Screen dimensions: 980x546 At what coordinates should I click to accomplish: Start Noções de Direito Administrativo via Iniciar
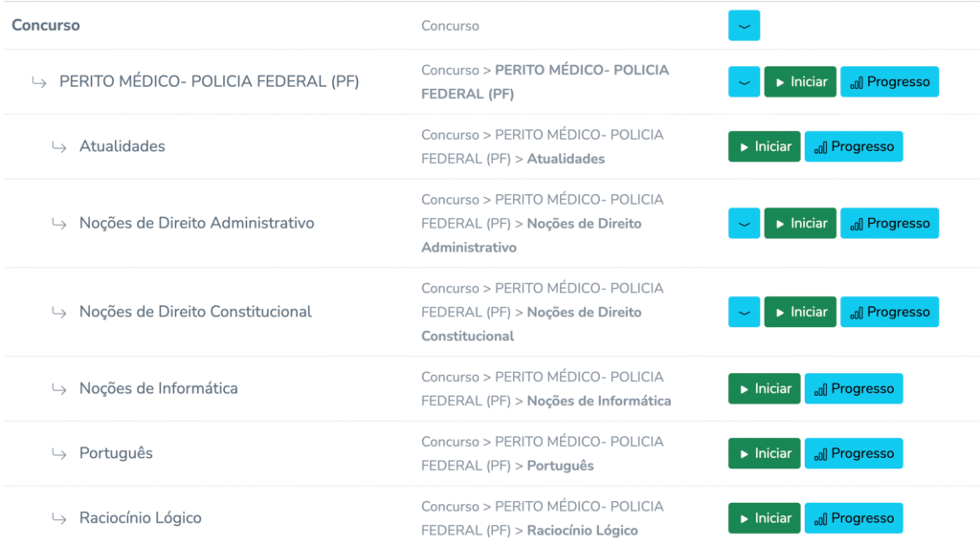800,223
